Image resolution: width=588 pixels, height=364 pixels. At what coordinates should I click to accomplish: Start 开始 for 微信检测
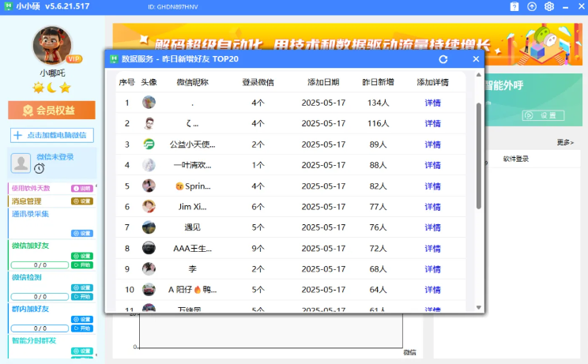[x=81, y=297]
